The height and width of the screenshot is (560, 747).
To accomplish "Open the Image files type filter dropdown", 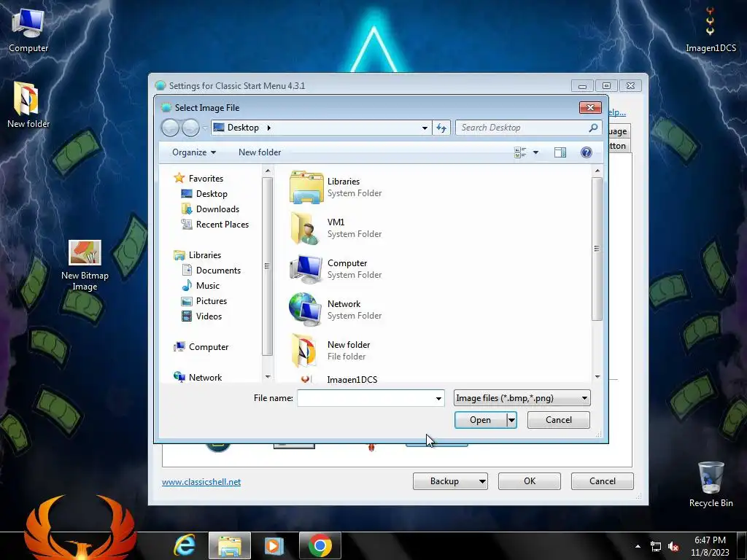I will point(522,398).
